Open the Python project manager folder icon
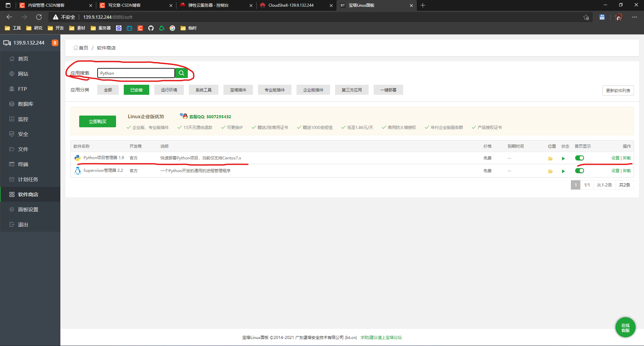 pos(550,158)
